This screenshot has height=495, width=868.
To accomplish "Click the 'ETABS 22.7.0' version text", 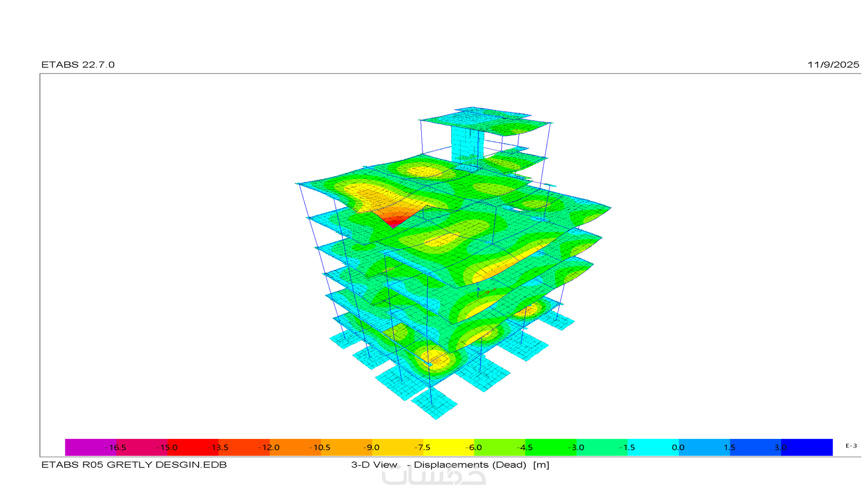I will click(78, 65).
